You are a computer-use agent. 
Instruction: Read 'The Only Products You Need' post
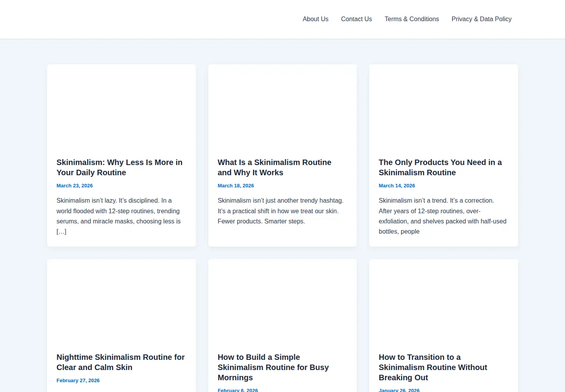(440, 167)
